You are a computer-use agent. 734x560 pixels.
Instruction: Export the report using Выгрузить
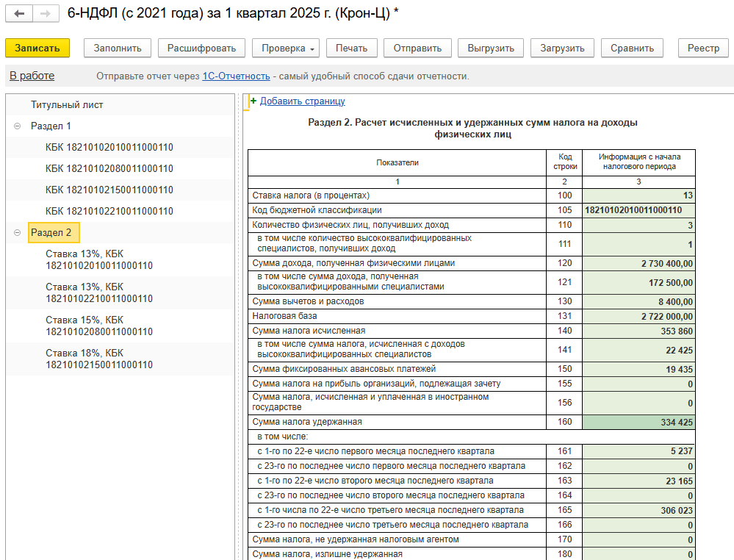coord(491,49)
